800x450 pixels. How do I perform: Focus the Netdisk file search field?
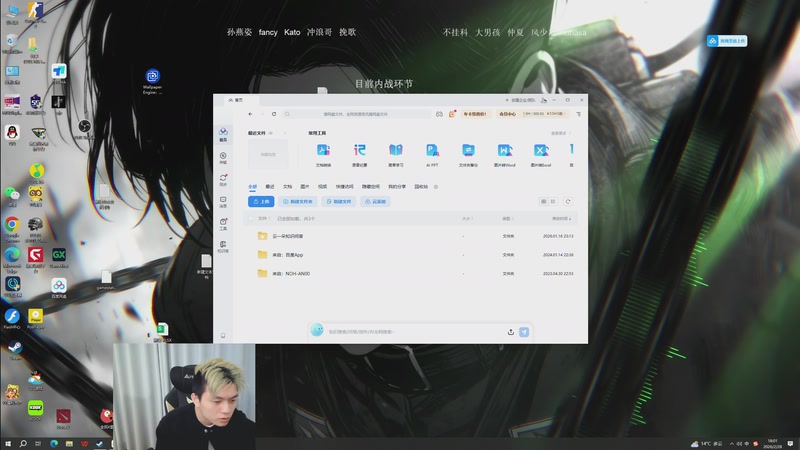coord(357,114)
